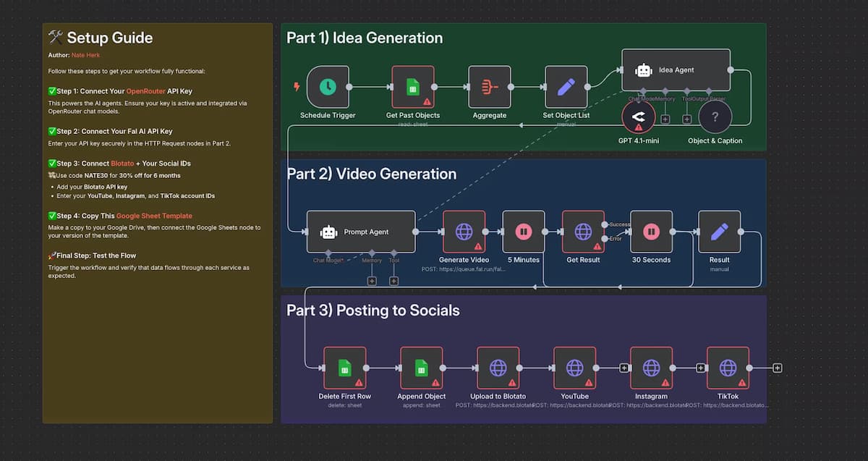Open the Get Result node
The width and height of the screenshot is (868, 461).
583,232
